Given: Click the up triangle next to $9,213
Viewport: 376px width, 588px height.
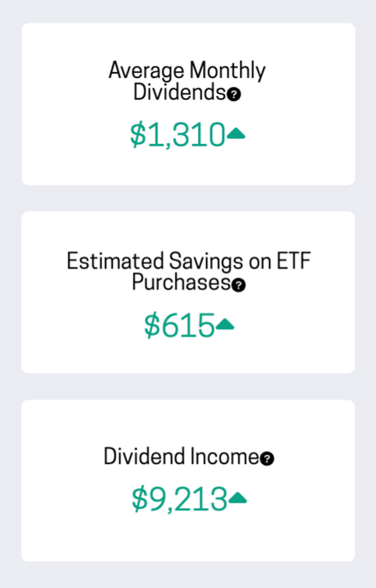Looking at the screenshot, I should click(x=238, y=497).
